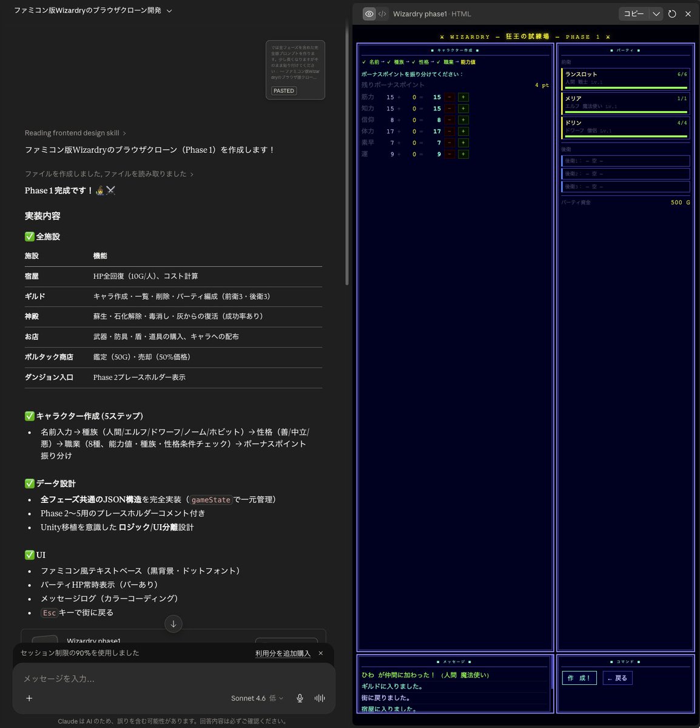Click メリア's green HP bar
This screenshot has width=700, height=728.
point(625,112)
